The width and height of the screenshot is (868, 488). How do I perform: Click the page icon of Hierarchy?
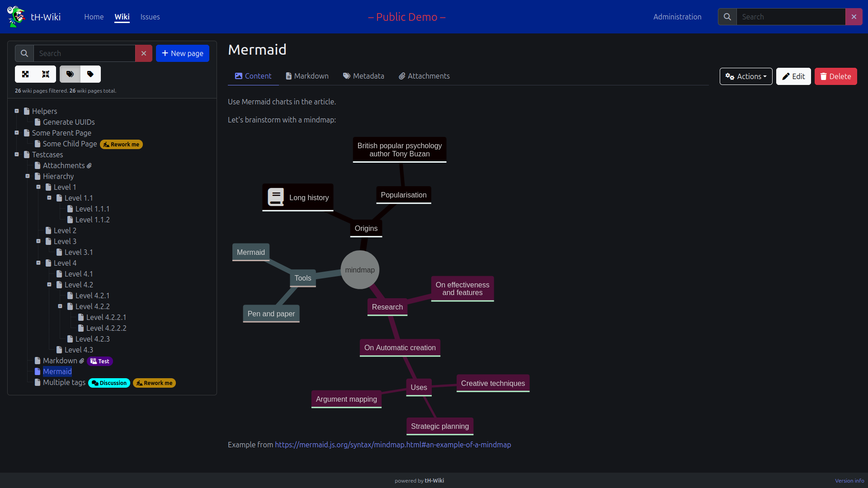pyautogui.click(x=38, y=176)
